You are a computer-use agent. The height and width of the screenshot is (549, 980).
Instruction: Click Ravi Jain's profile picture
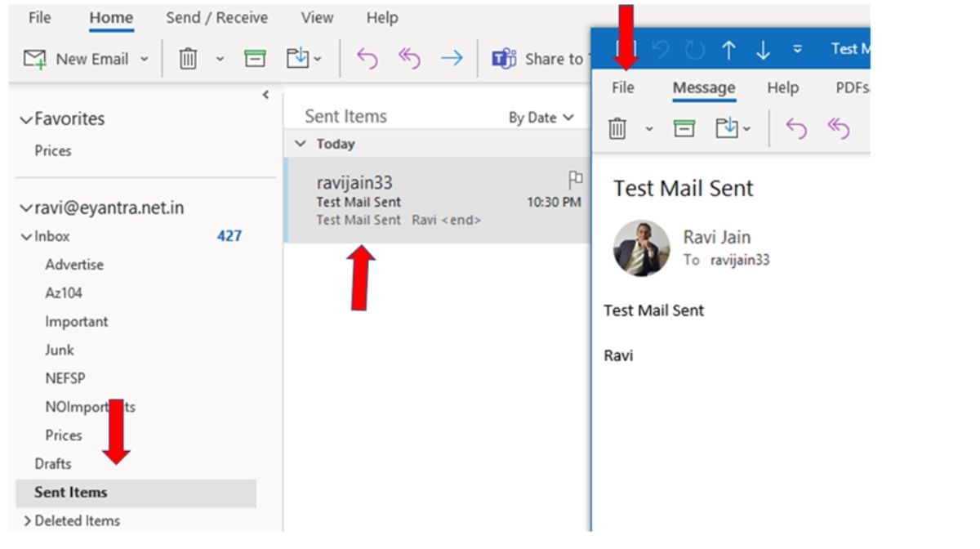pyautogui.click(x=641, y=248)
